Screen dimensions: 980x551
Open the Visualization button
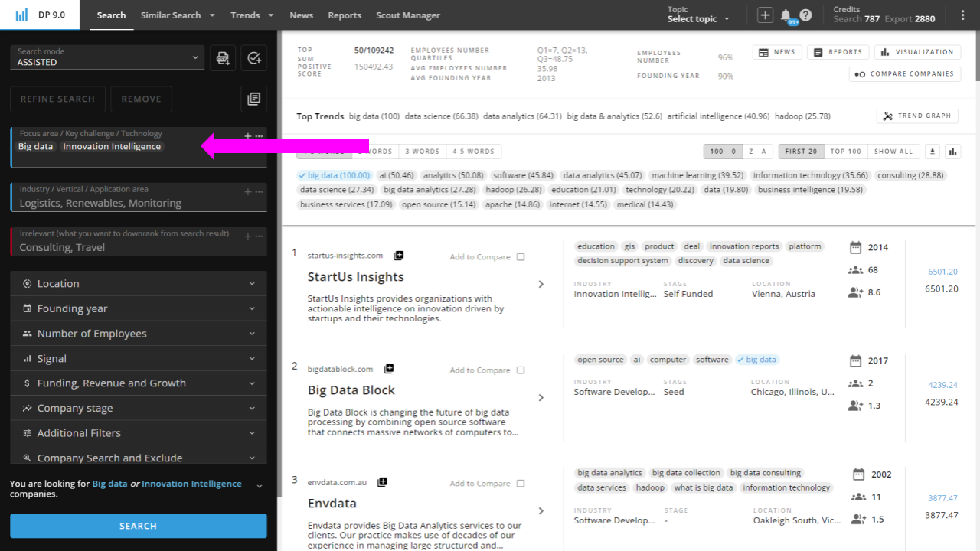[917, 52]
